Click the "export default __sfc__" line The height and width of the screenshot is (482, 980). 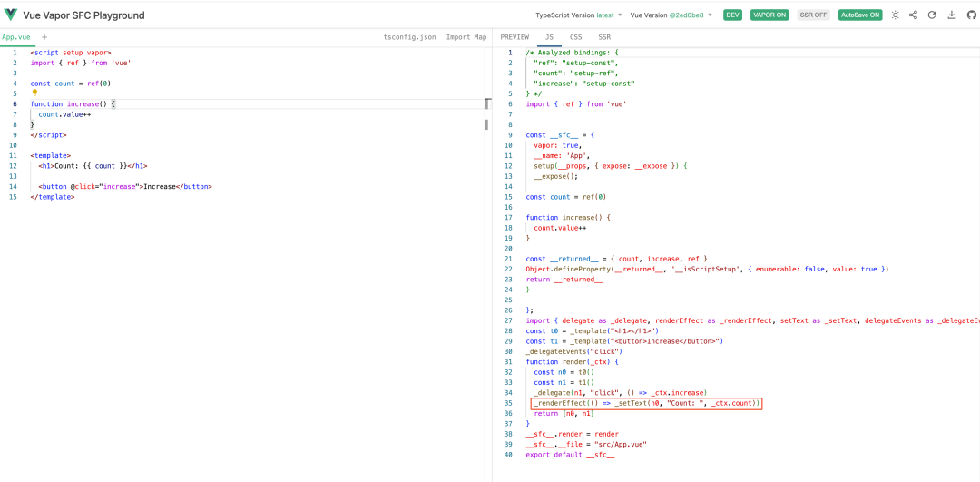click(x=570, y=455)
